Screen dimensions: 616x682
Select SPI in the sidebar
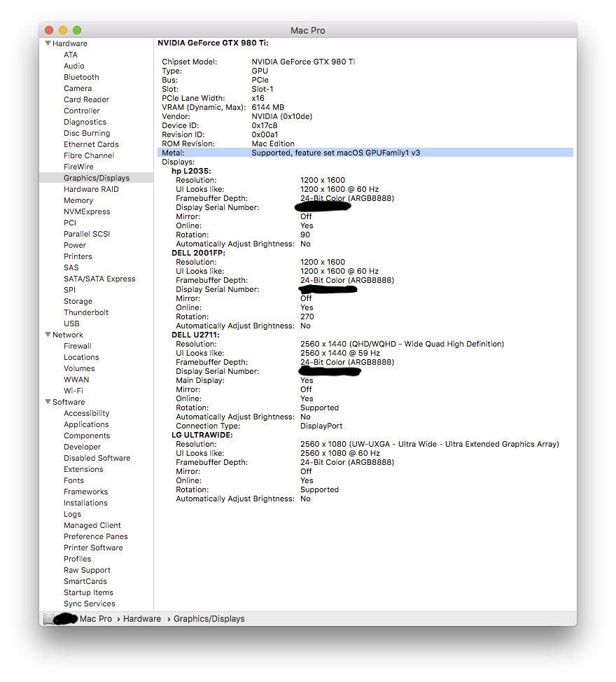(x=69, y=290)
